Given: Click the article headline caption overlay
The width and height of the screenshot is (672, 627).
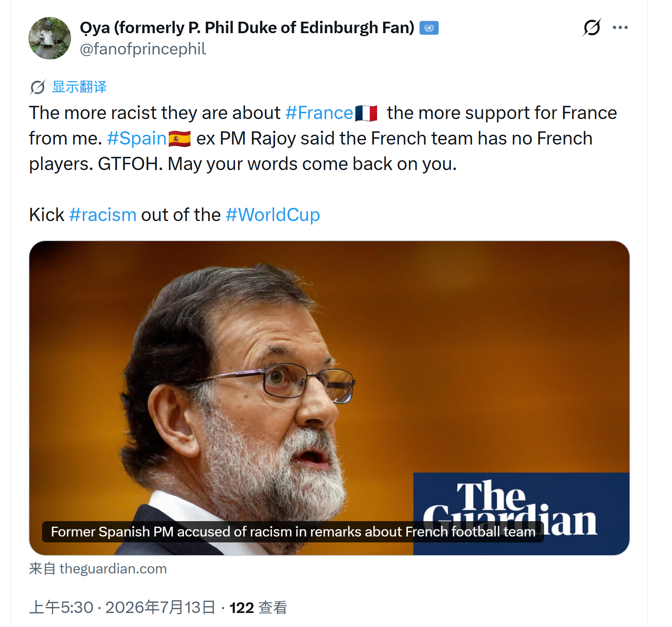Looking at the screenshot, I should (293, 532).
